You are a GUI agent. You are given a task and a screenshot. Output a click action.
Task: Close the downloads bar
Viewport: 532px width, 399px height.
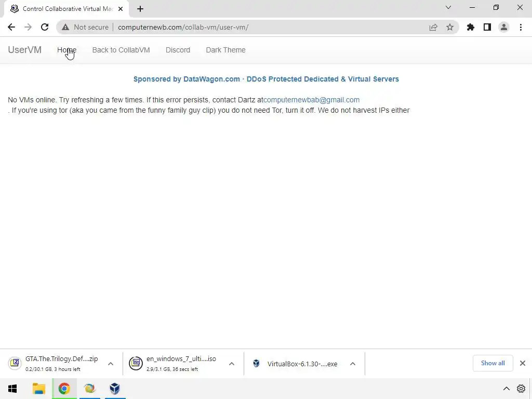click(523, 363)
